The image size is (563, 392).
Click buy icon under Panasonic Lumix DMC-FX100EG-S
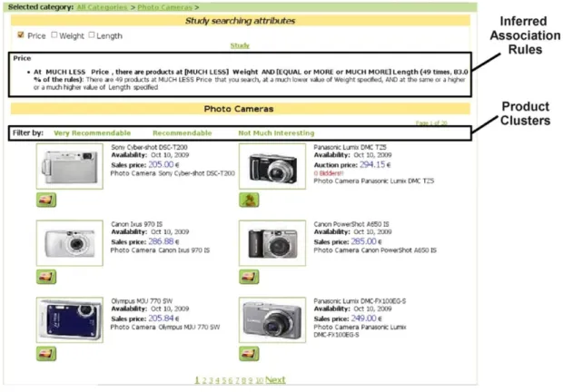[x=249, y=354]
